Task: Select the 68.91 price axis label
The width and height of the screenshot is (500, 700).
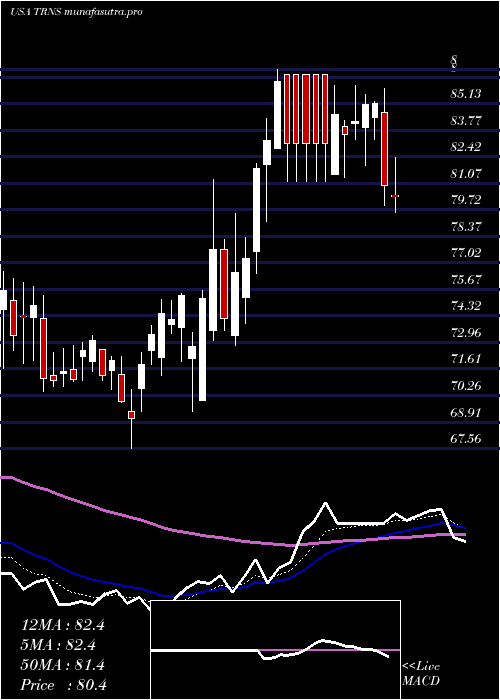Action: click(x=466, y=412)
